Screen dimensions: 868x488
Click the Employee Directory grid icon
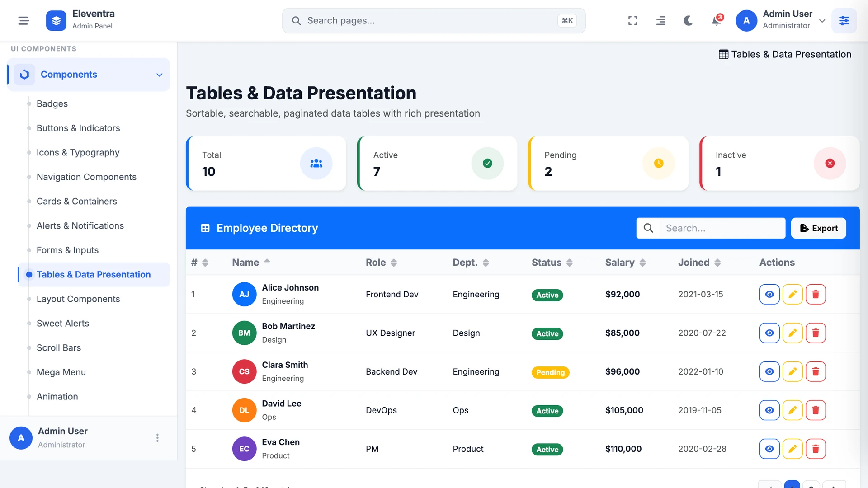(205, 228)
